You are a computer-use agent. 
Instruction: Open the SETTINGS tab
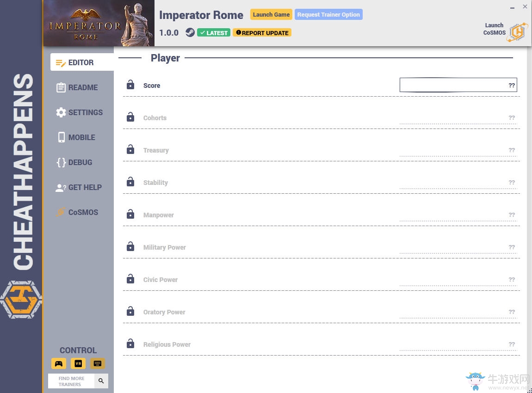(x=80, y=112)
